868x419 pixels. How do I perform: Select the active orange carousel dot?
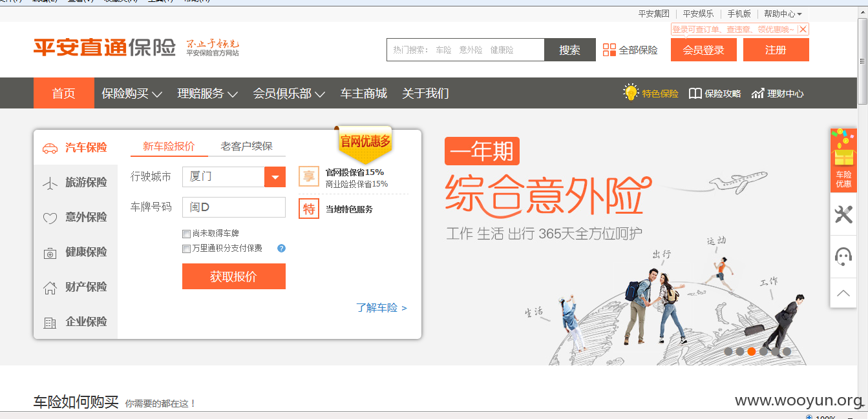(x=752, y=352)
